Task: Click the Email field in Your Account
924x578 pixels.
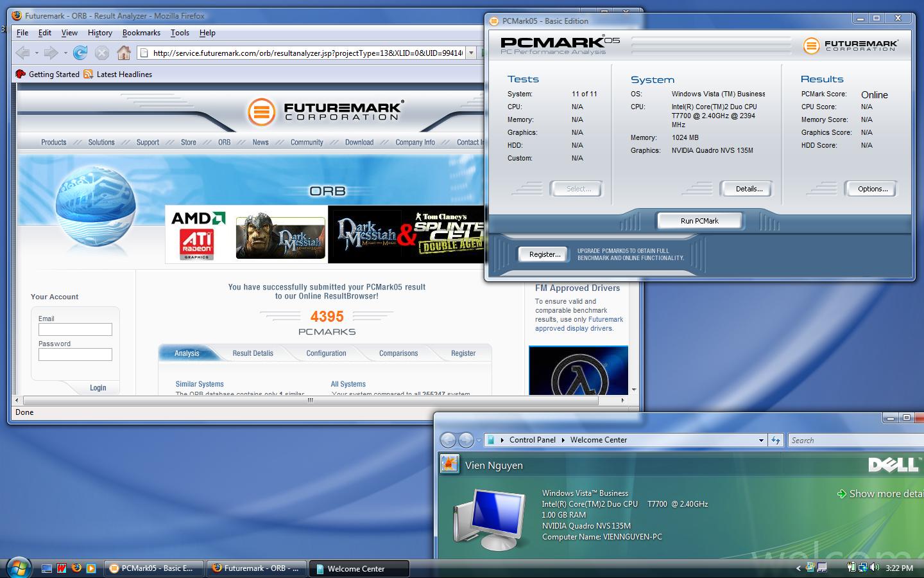Action: click(x=75, y=329)
